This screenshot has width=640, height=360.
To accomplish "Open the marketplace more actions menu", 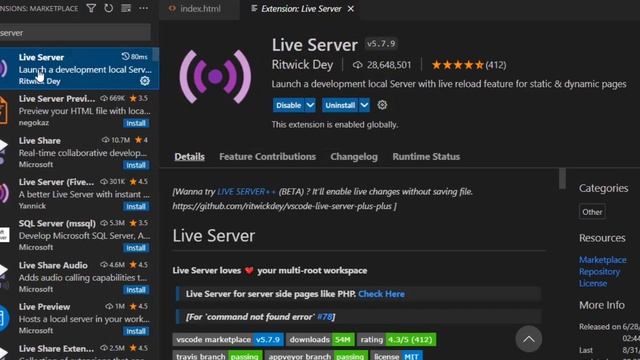I will [x=143, y=8].
